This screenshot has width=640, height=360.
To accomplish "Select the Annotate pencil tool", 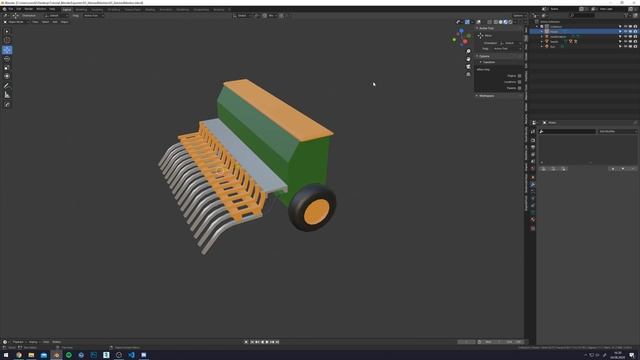I will coord(7,86).
